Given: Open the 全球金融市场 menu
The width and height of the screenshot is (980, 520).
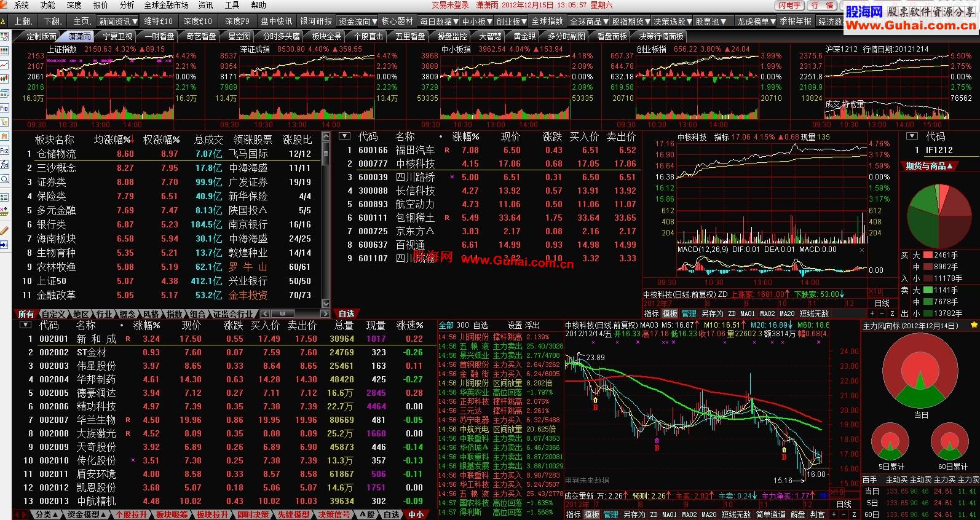Looking at the screenshot, I should point(166,5).
